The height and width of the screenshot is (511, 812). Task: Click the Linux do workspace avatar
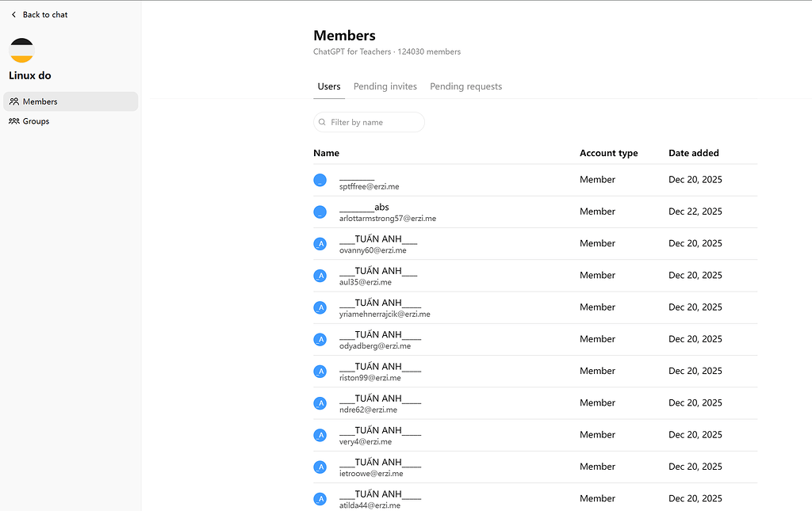[x=21, y=50]
